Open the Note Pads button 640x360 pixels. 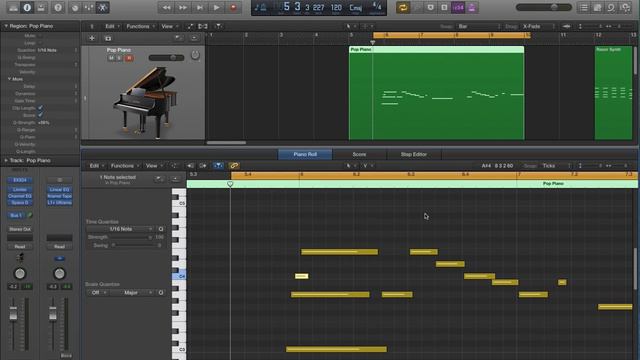click(598, 7)
